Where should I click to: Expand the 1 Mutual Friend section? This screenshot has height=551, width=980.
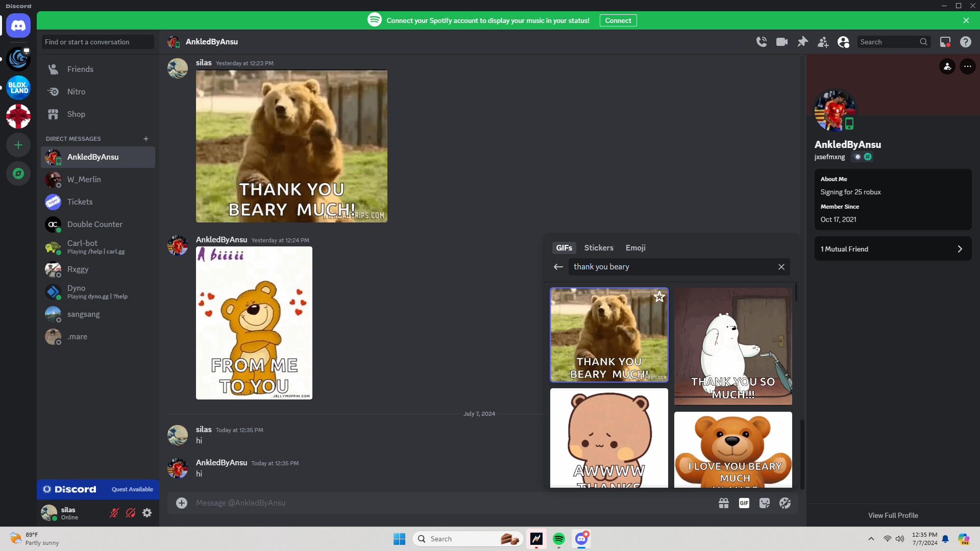[x=893, y=249]
